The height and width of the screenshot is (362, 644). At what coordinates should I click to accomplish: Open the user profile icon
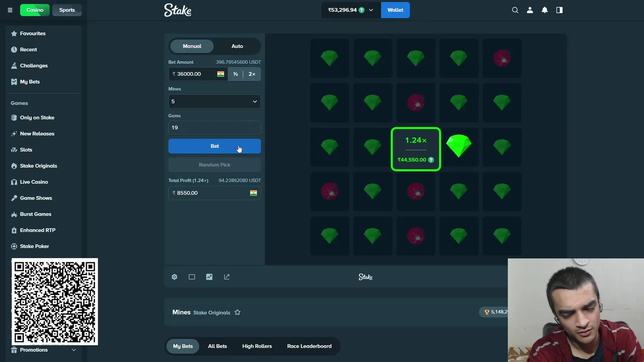pos(530,10)
